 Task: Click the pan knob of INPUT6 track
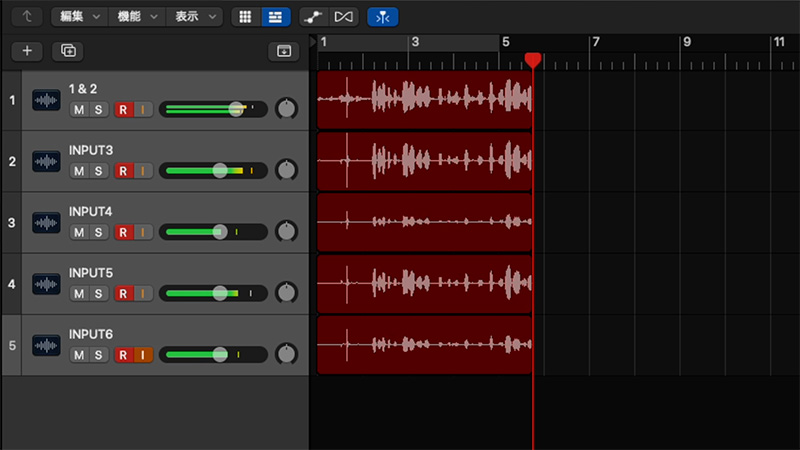pos(286,354)
